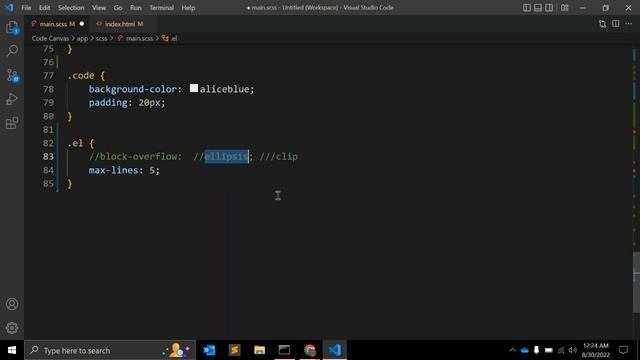Image resolution: width=640 pixels, height=360 pixels.
Task: Open the Action Center notifications icon
Action: [623, 350]
